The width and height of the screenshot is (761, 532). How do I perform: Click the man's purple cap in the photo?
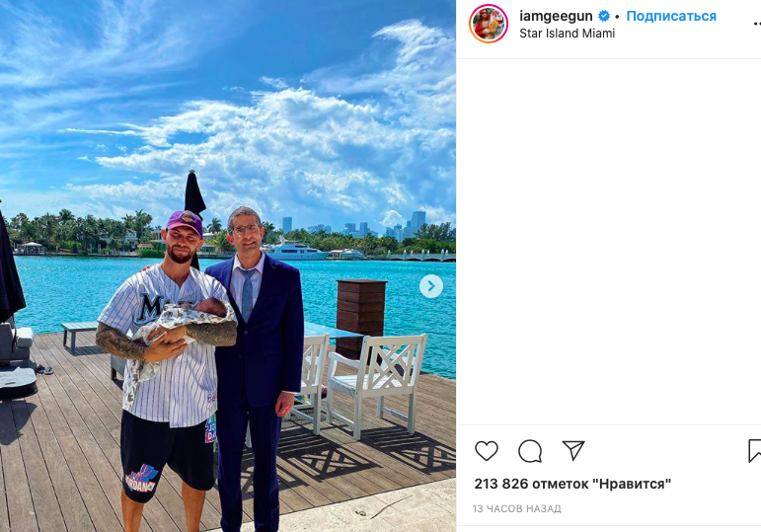[185, 222]
